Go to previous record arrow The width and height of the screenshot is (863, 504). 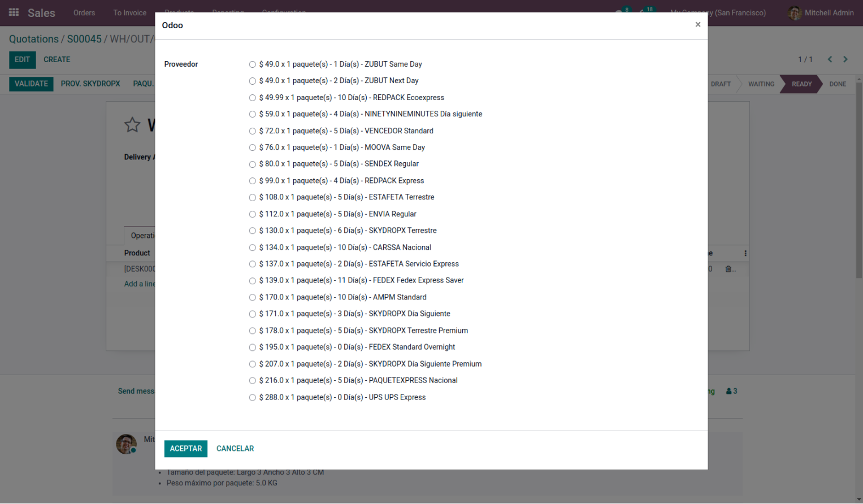coord(830,59)
